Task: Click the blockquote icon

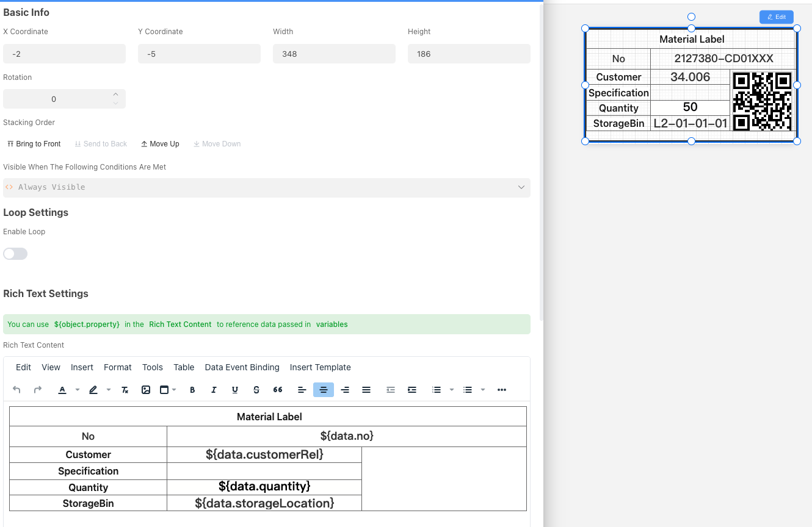Action: click(278, 390)
